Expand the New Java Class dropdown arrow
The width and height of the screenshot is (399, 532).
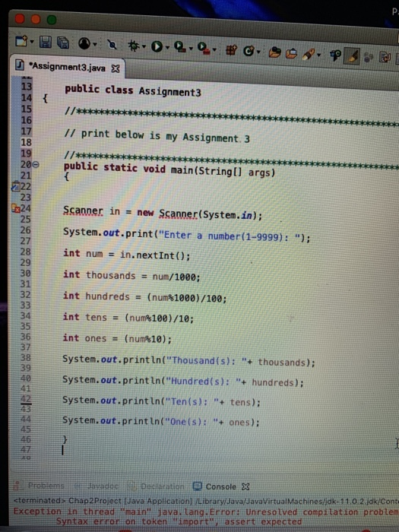click(x=258, y=52)
